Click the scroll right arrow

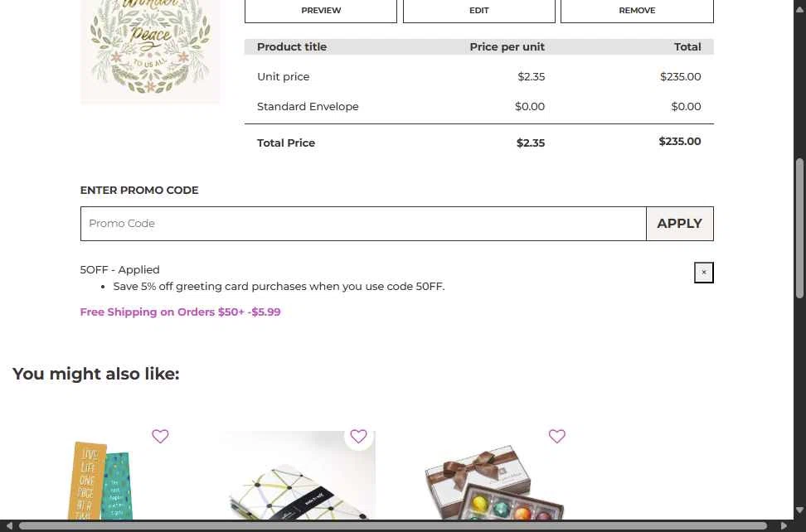(784, 526)
